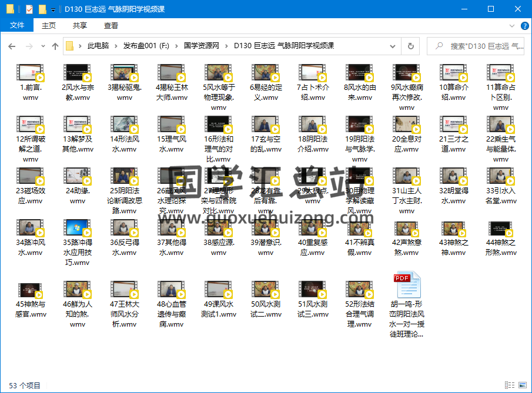Image resolution: width=532 pixels, height=393 pixels.
Task: Expand the address bar history dropdown
Action: pos(393,46)
